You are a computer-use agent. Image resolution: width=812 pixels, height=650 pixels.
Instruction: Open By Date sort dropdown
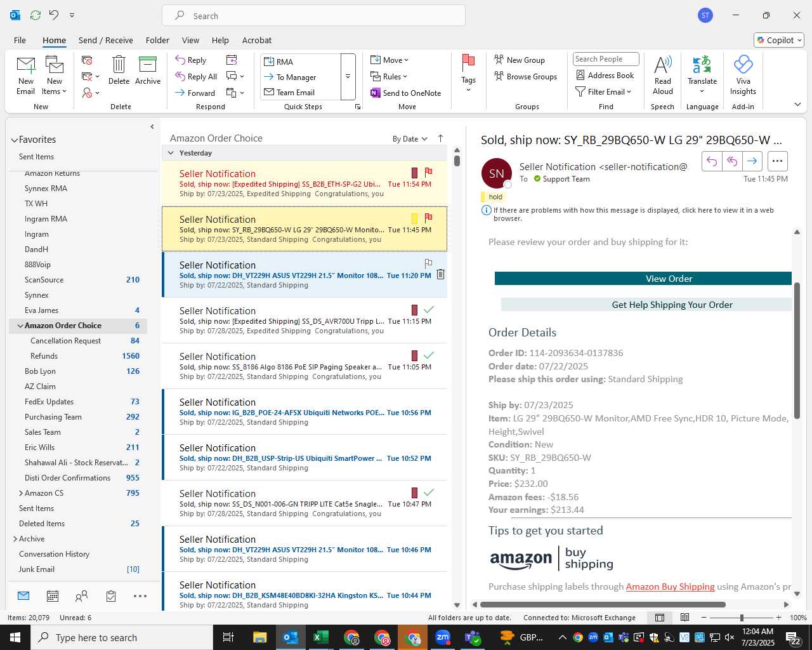(410, 139)
